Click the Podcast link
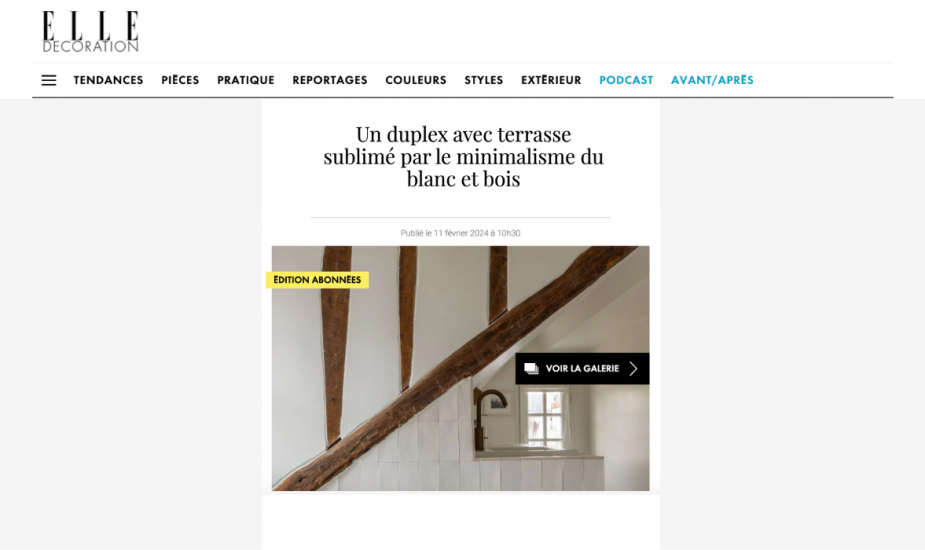This screenshot has width=925, height=550. [626, 80]
